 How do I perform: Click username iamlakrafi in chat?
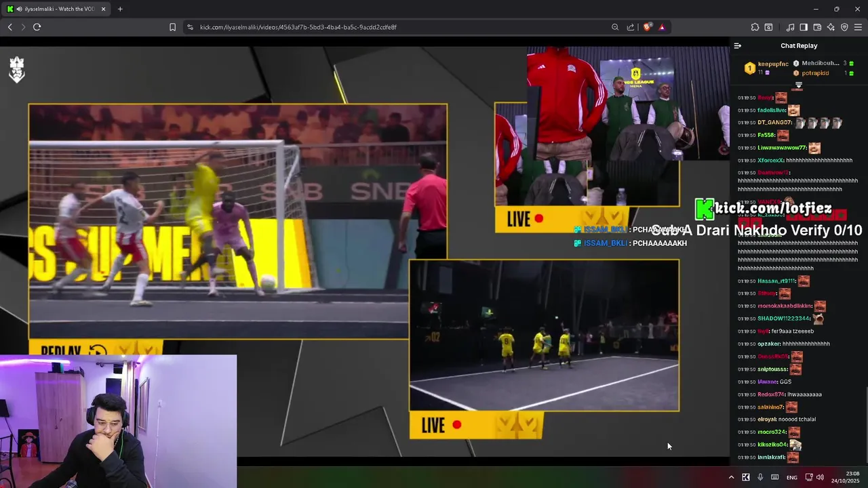point(771,457)
